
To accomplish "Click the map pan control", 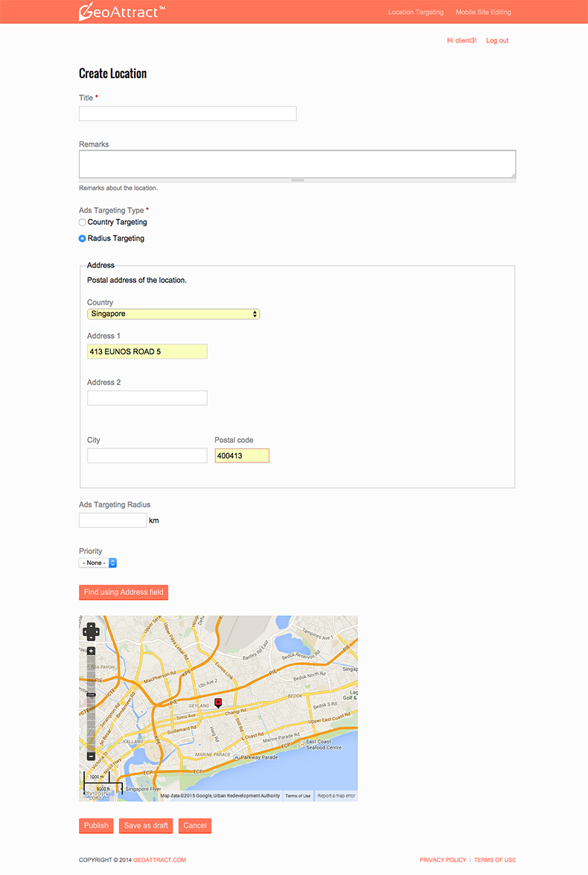I will coord(91,631).
